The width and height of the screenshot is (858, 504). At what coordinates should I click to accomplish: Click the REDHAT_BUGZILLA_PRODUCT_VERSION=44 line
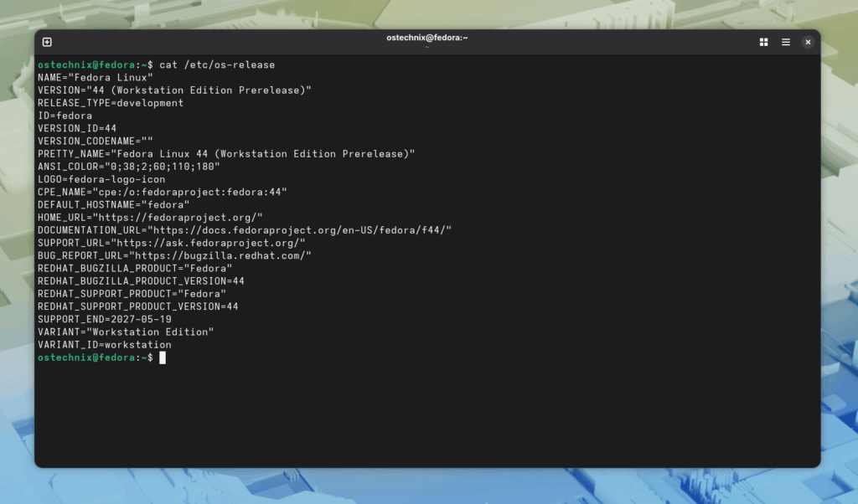(x=141, y=281)
